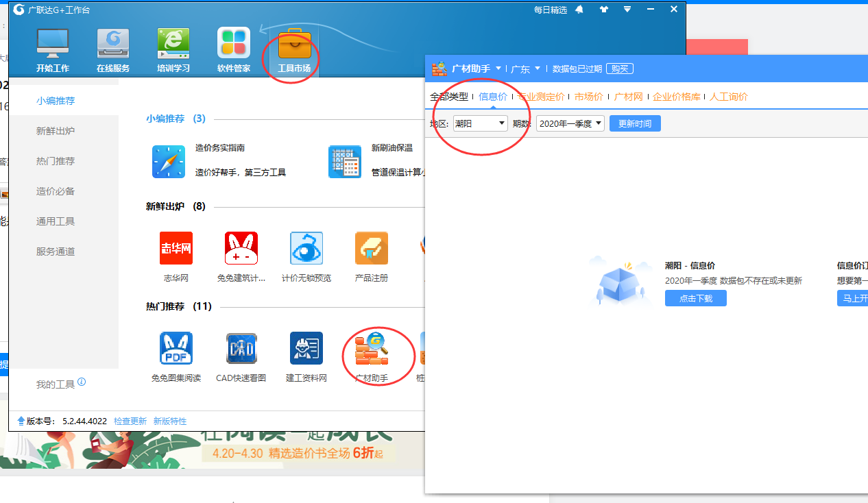Open the 培训学习 icon

coord(173,44)
